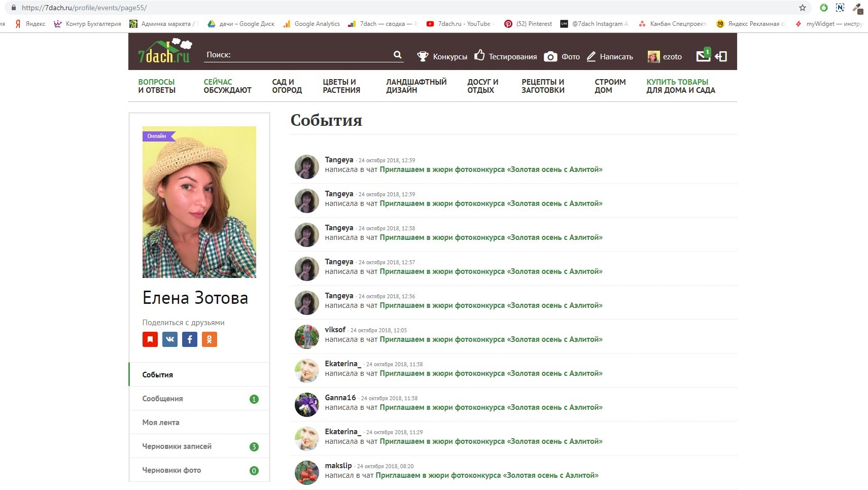This screenshot has width=868, height=490.
Task: Click ezoto username in header
Action: pyautogui.click(x=672, y=57)
